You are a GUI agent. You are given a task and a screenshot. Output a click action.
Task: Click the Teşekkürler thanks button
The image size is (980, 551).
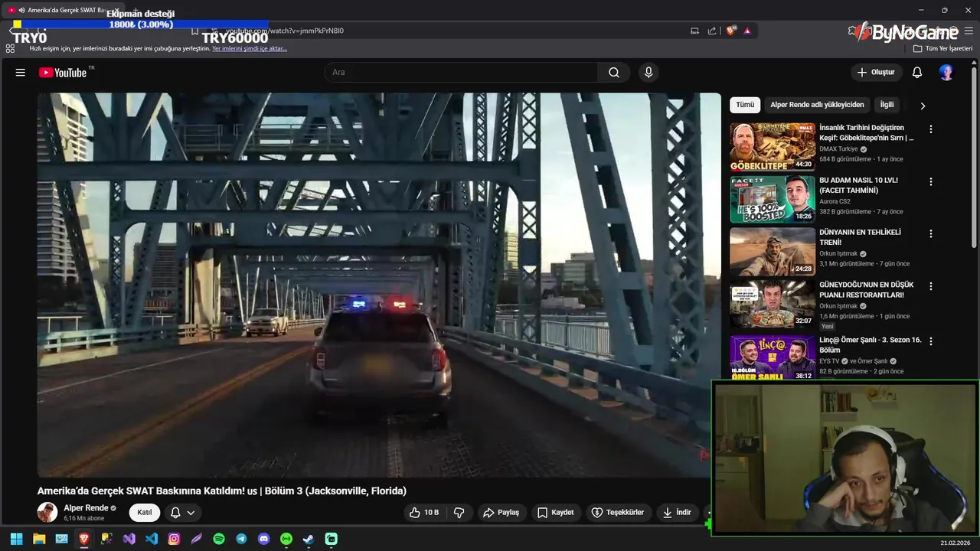[x=618, y=513]
